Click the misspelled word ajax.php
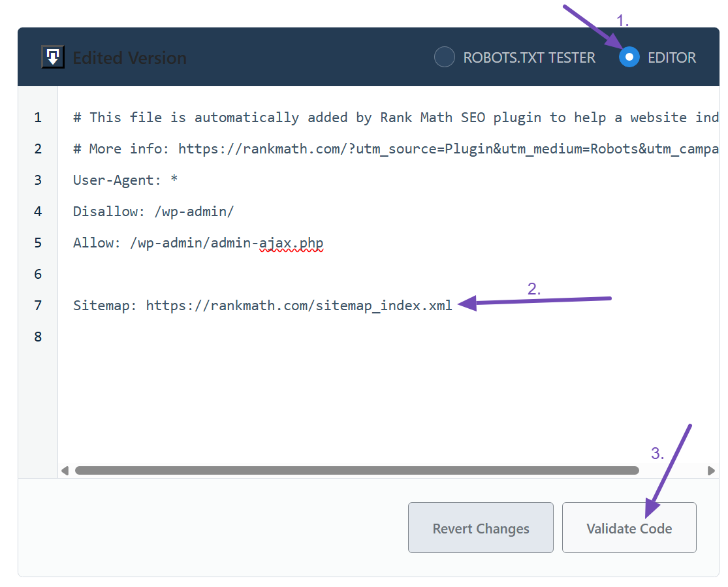The width and height of the screenshot is (728, 587). click(x=291, y=243)
